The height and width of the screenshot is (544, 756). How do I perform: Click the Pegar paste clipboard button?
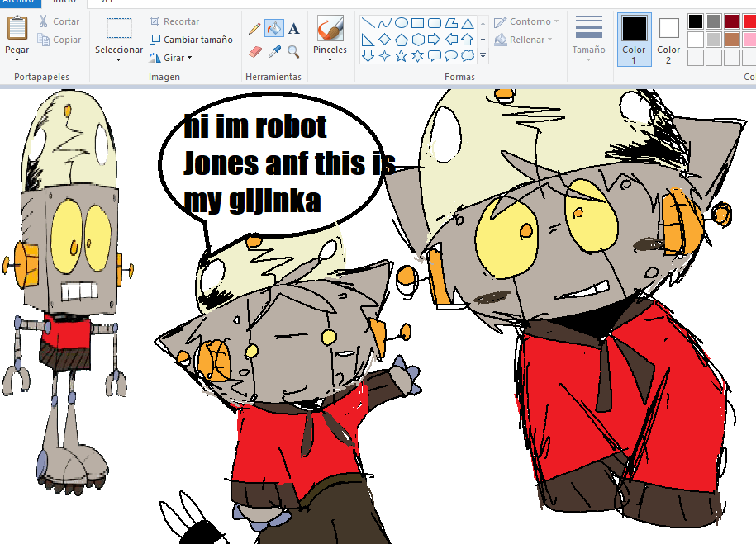point(17,29)
